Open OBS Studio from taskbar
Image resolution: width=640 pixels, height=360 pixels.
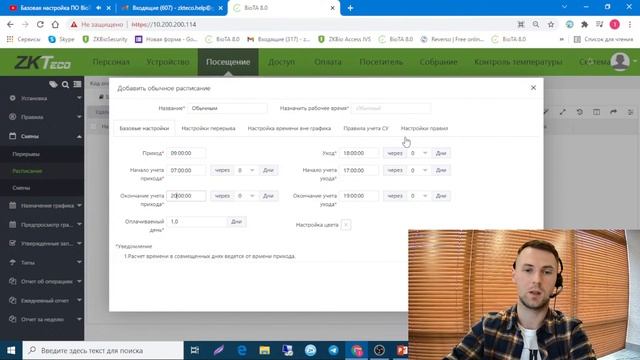click(x=379, y=350)
